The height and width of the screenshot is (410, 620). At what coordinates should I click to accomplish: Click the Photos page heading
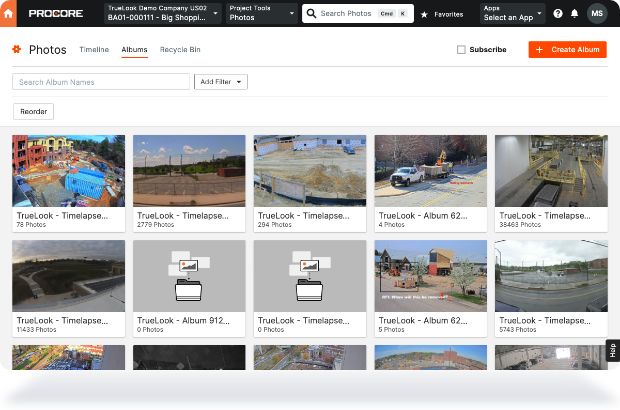coord(47,50)
